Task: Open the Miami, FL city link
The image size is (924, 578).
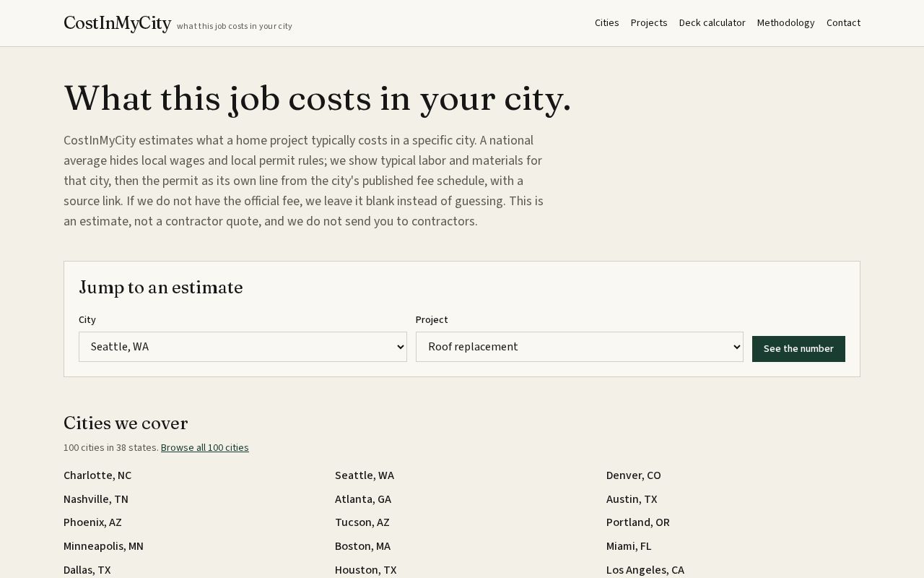Action: pyautogui.click(x=629, y=546)
